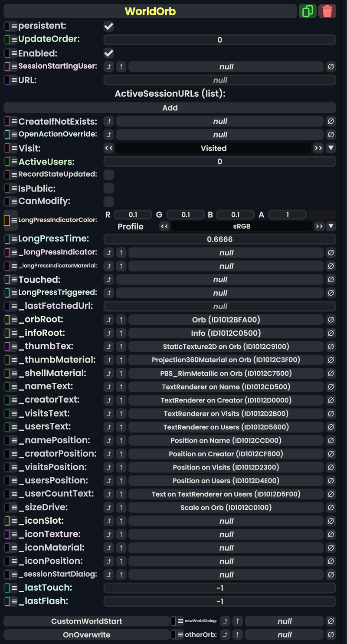Open the Profile dropdown showing sRGB
The width and height of the screenshot is (347, 644).
point(331,226)
